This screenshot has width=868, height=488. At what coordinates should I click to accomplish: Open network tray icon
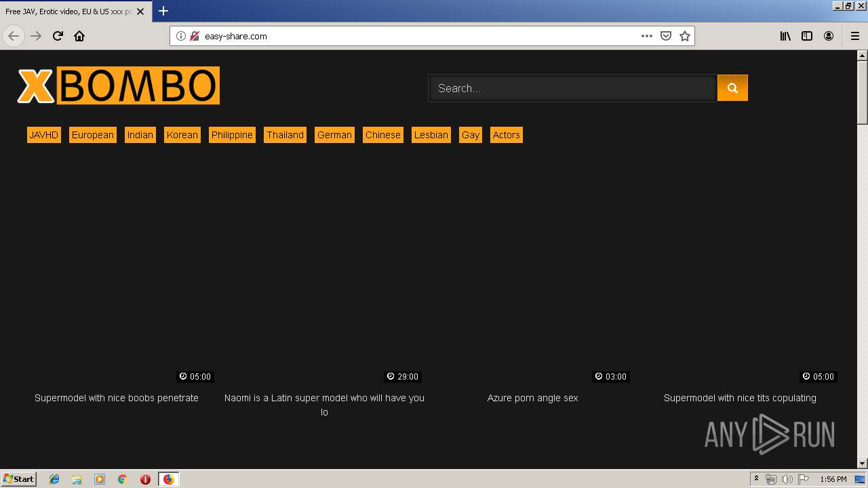[771, 479]
